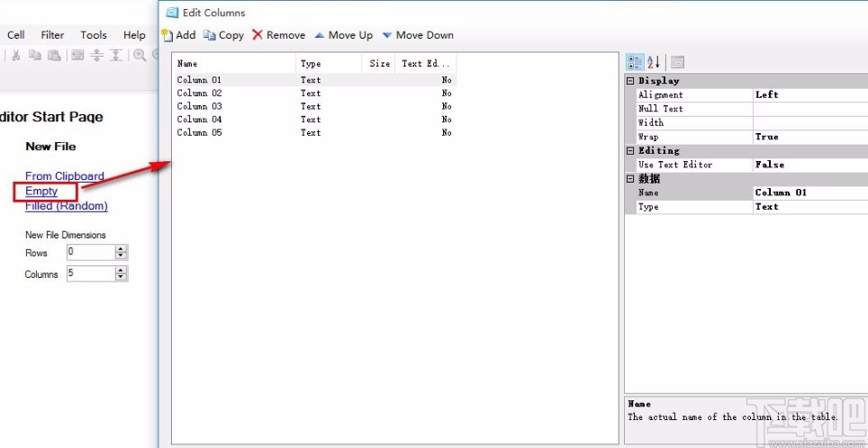Click the Columns number input field
Screen dimensions: 868x448
tap(91, 273)
